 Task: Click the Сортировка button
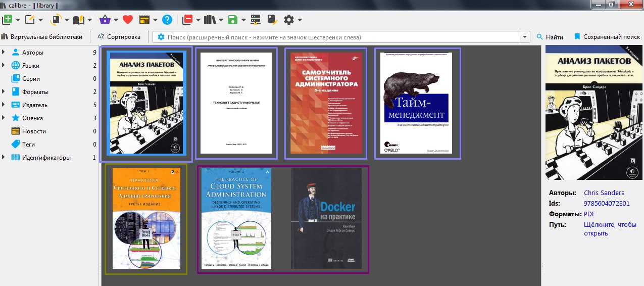click(x=119, y=37)
